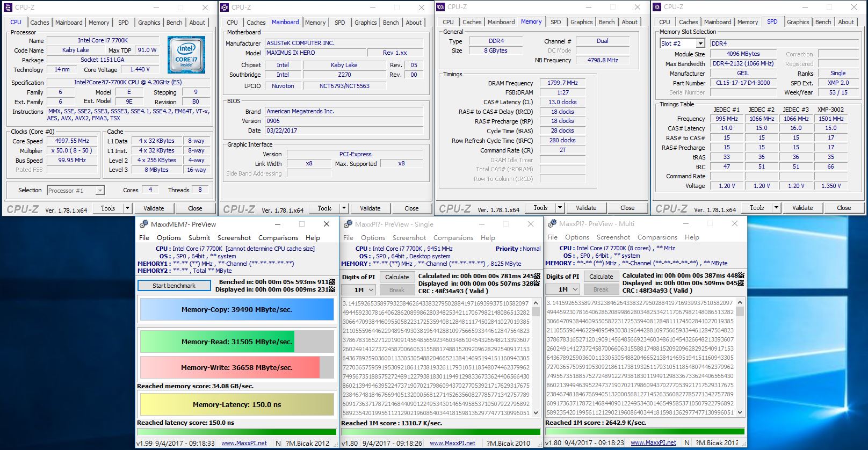868x450 pixels.
Task: Click the Core Voltage 1.440 V value
Action: click(140, 69)
